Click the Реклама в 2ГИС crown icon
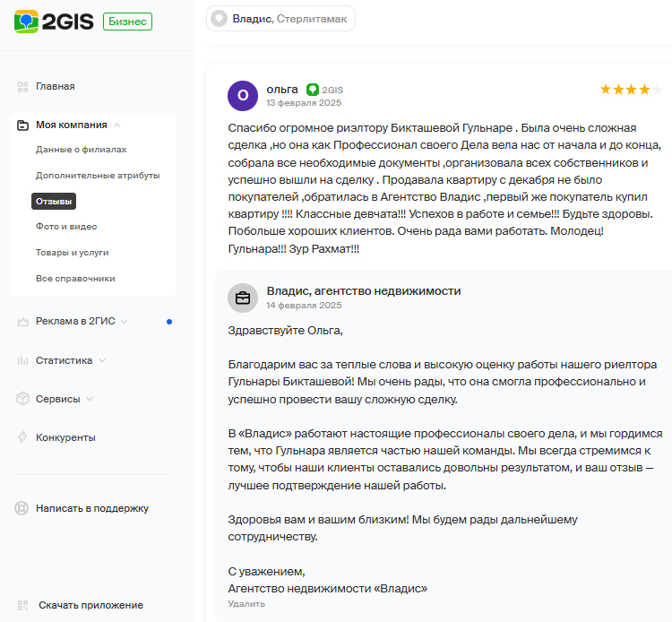The width and height of the screenshot is (672, 622). (22, 322)
